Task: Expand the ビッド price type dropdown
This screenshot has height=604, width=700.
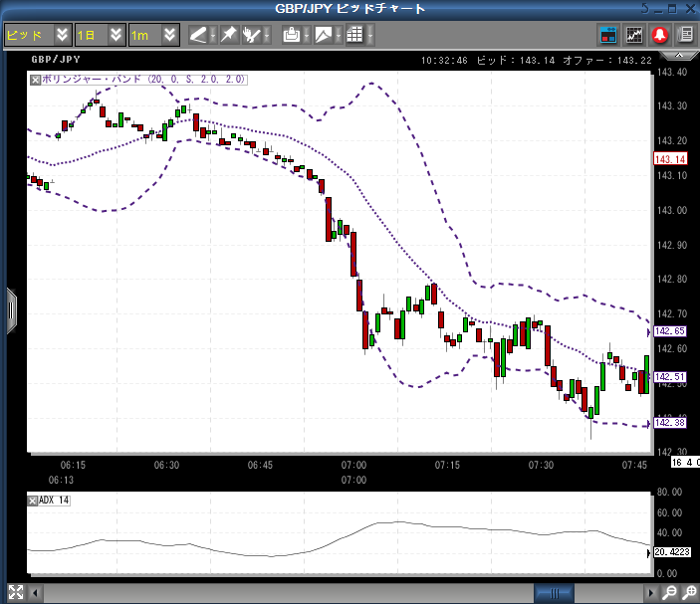Action: tap(63, 35)
